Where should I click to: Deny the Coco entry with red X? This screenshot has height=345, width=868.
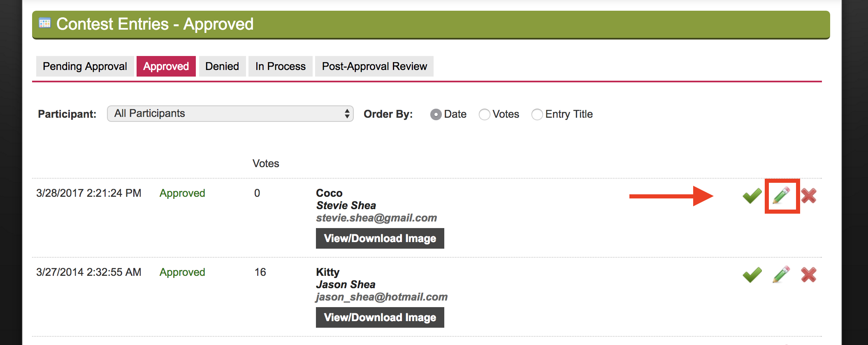(x=809, y=196)
